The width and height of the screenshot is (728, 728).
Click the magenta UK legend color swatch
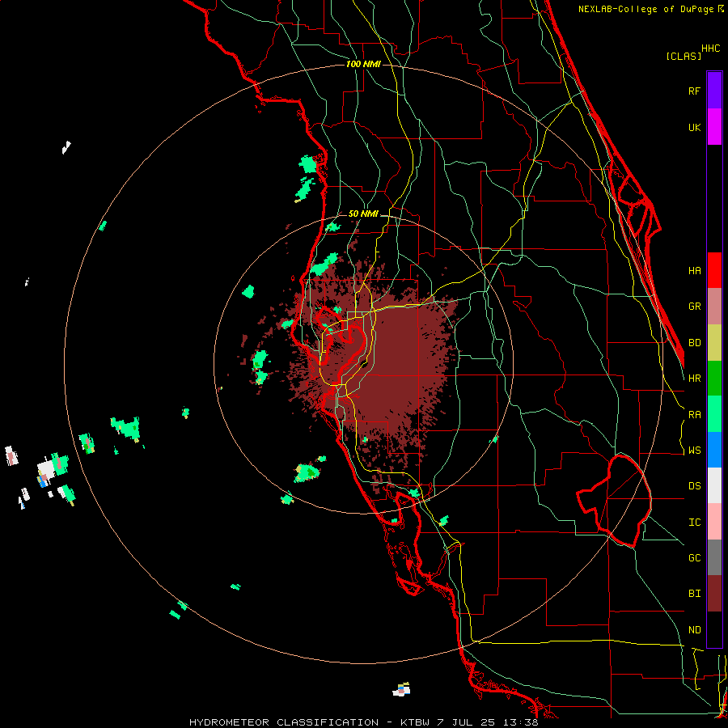pyautogui.click(x=714, y=127)
